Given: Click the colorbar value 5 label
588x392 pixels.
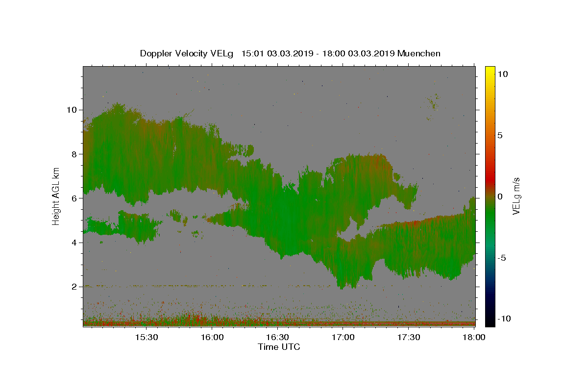Looking at the screenshot, I should click(x=500, y=135).
